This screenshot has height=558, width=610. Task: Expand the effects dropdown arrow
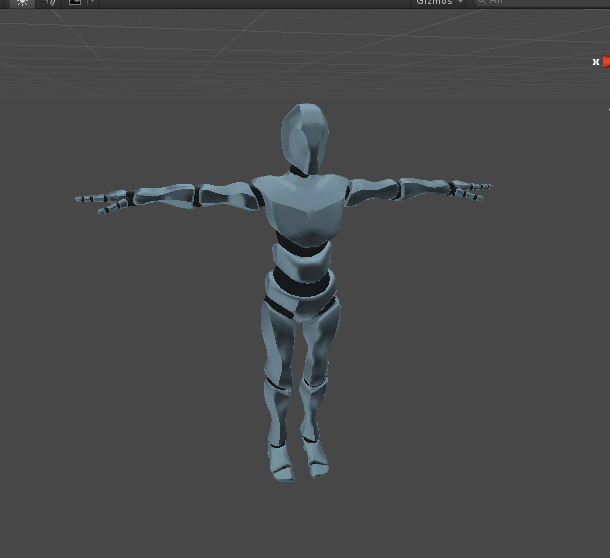(92, 3)
